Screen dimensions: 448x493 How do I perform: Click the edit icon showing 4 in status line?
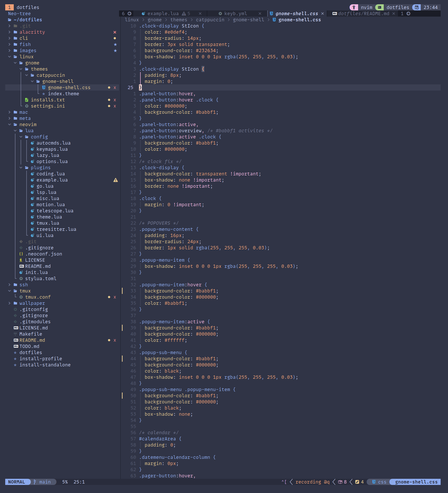(357, 482)
